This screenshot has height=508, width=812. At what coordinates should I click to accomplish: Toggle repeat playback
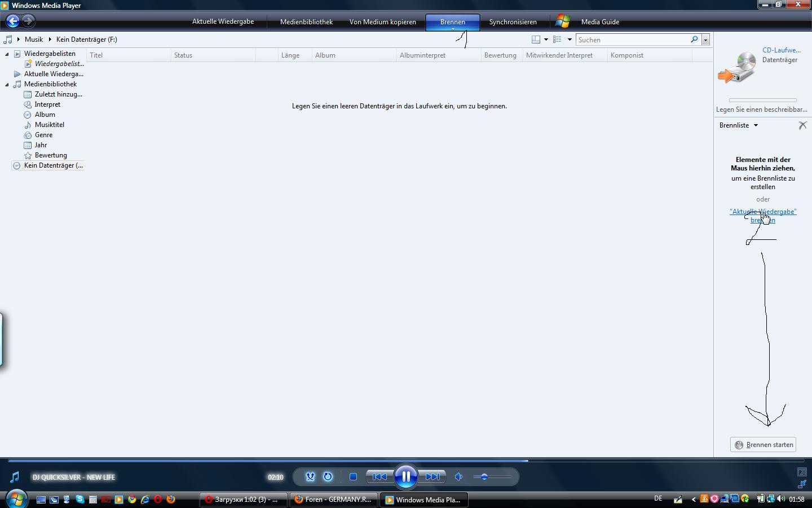[328, 477]
